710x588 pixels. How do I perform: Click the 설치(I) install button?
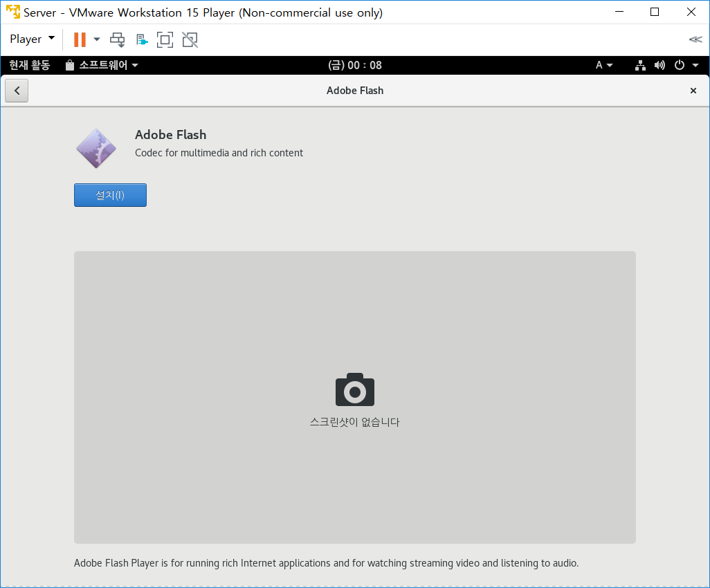click(x=110, y=195)
